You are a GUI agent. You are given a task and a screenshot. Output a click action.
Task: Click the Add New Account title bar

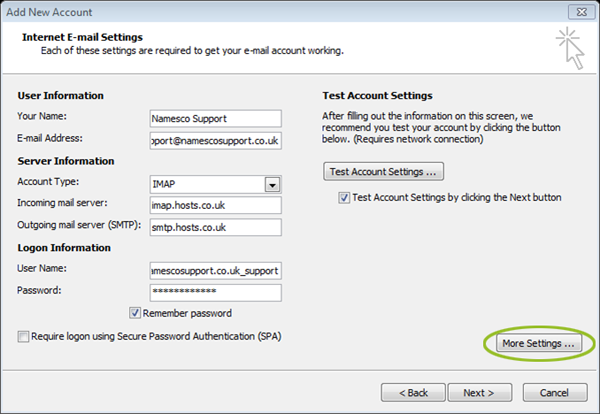tap(283, 12)
